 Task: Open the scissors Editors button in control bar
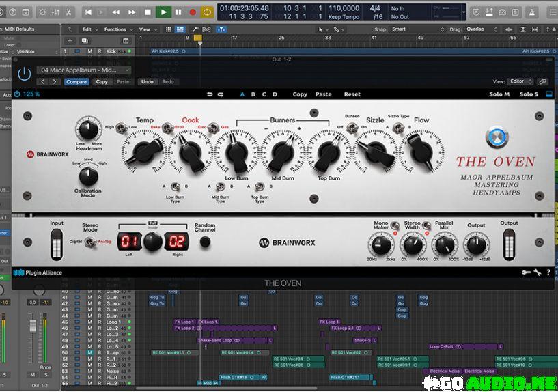(x=68, y=12)
